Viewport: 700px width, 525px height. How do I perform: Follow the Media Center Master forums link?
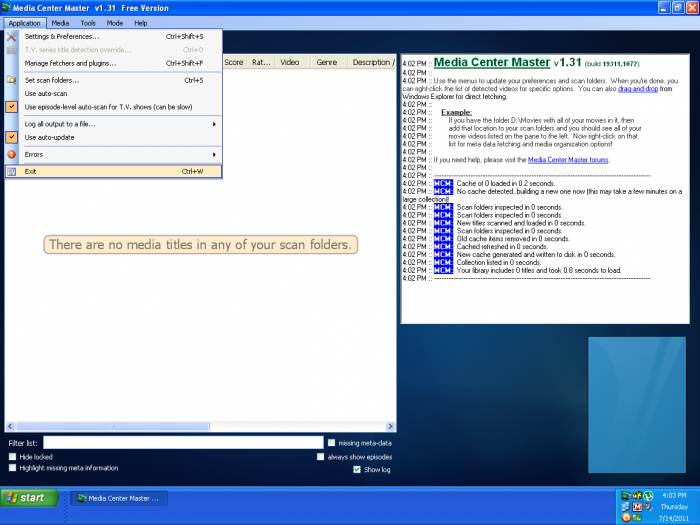click(x=568, y=160)
